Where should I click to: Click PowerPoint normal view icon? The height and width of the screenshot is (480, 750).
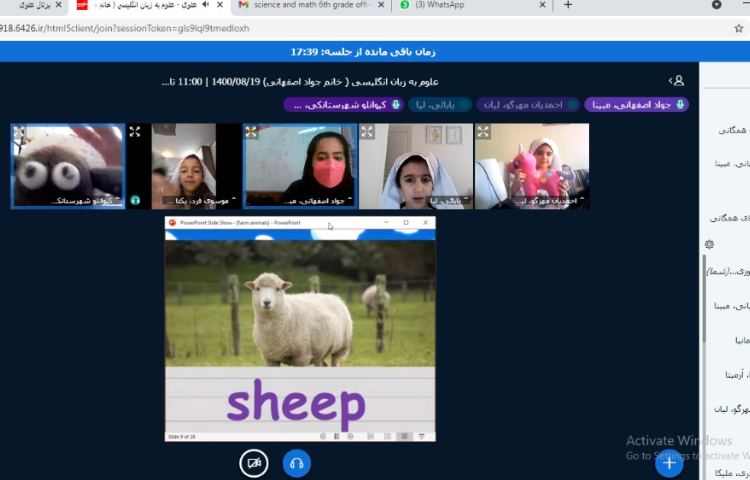pos(371,436)
